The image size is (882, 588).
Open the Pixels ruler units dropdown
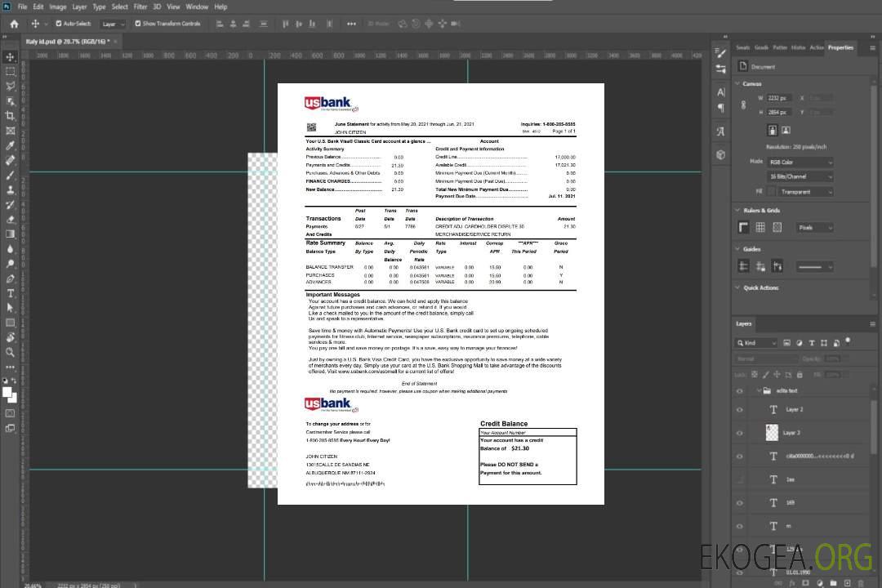tap(815, 227)
